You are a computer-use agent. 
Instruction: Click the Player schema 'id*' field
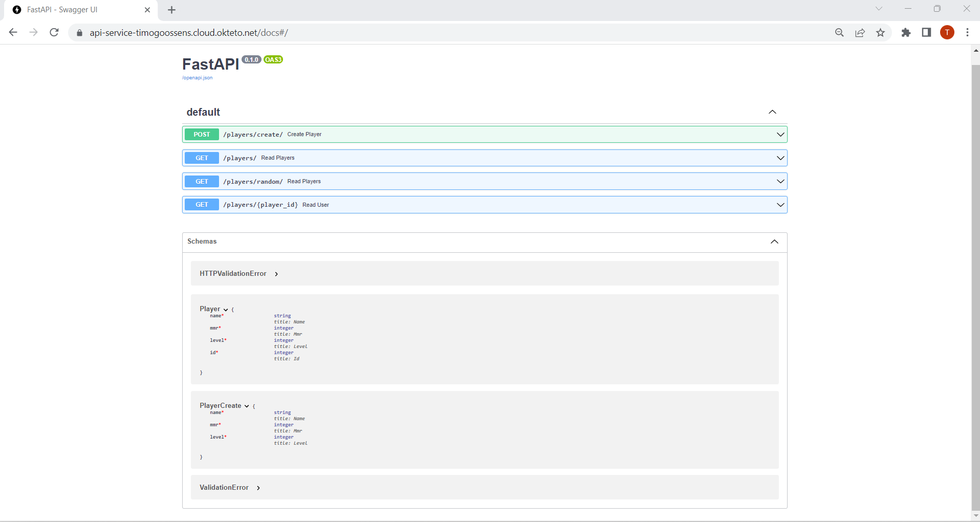coord(214,353)
